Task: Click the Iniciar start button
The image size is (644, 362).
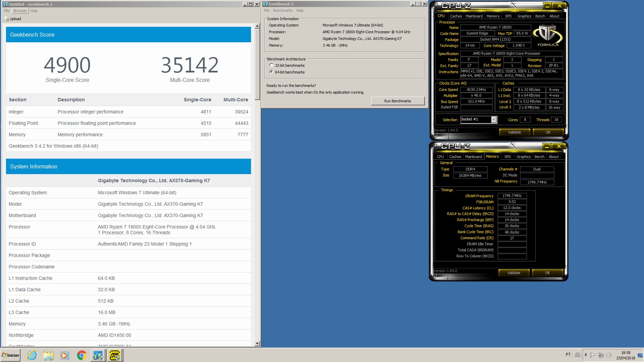Action: coord(10,355)
